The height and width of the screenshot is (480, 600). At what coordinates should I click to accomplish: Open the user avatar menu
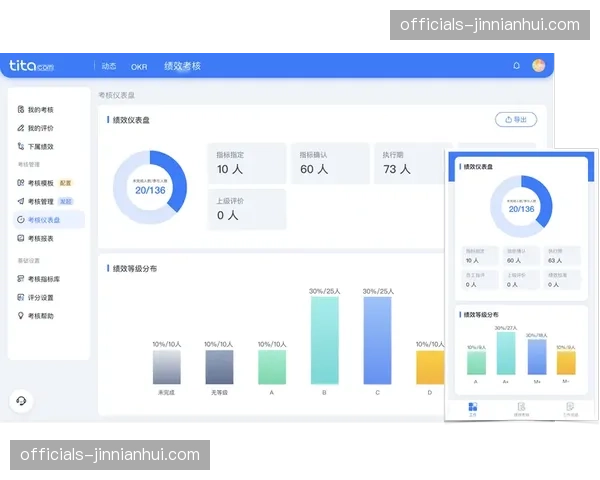(x=539, y=66)
